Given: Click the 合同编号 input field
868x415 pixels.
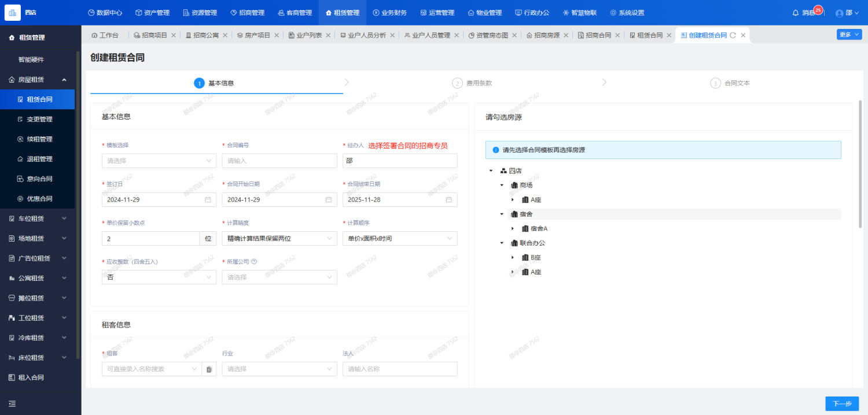Looking at the screenshot, I should (279, 161).
